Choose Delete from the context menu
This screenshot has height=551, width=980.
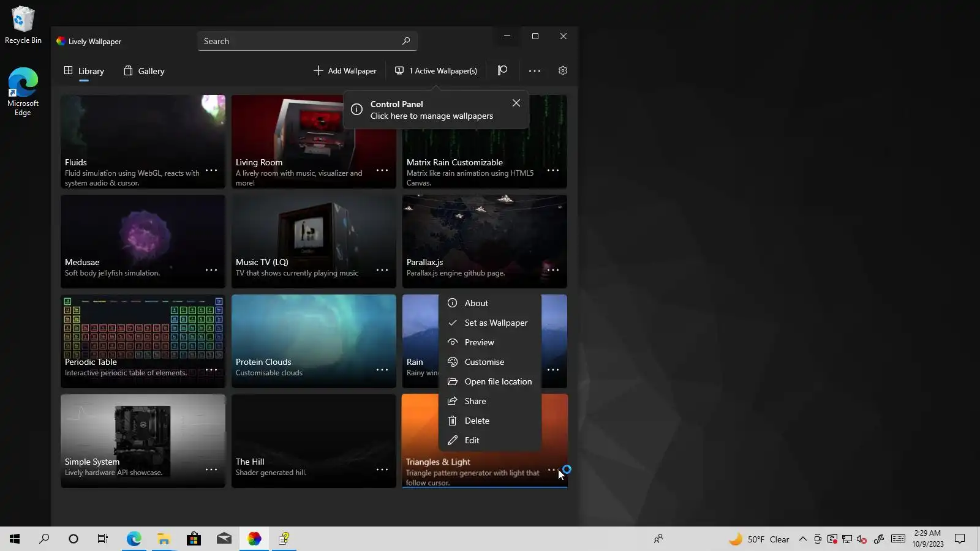(490, 421)
